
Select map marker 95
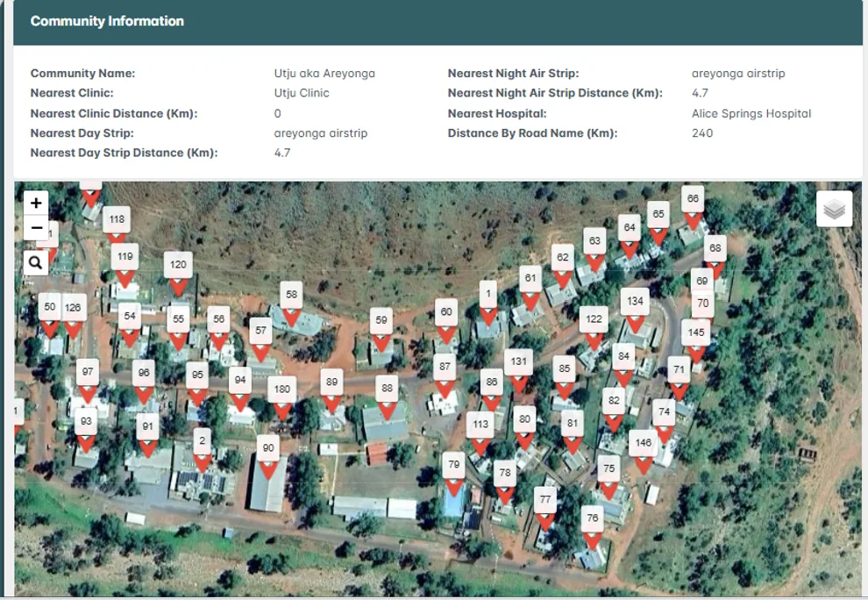pos(197,383)
